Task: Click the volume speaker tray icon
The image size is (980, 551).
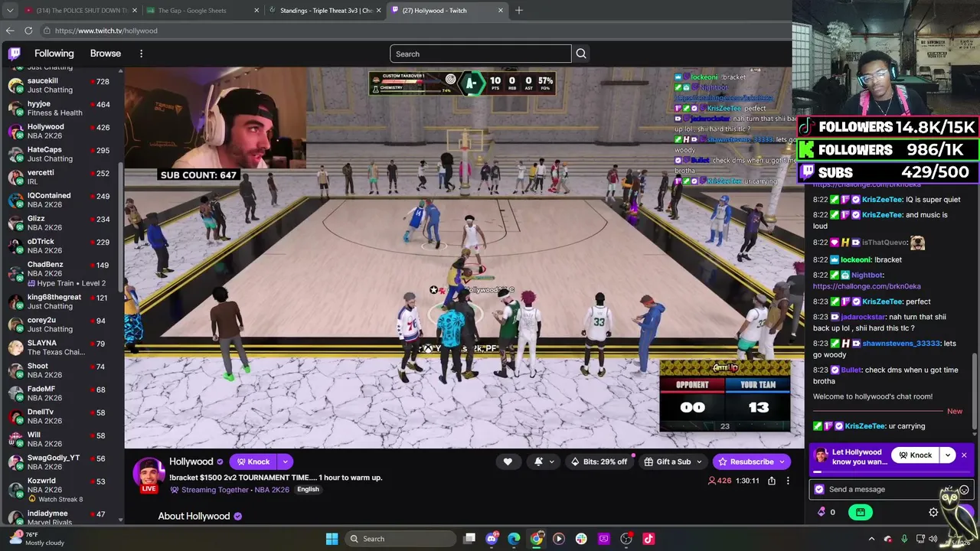Action: (x=933, y=539)
